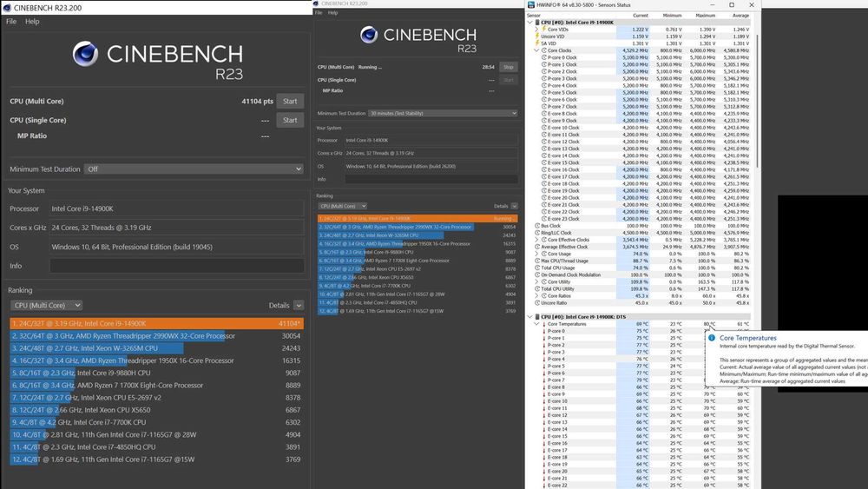Expand ranking Details arrow in middle Cinebench

click(514, 206)
